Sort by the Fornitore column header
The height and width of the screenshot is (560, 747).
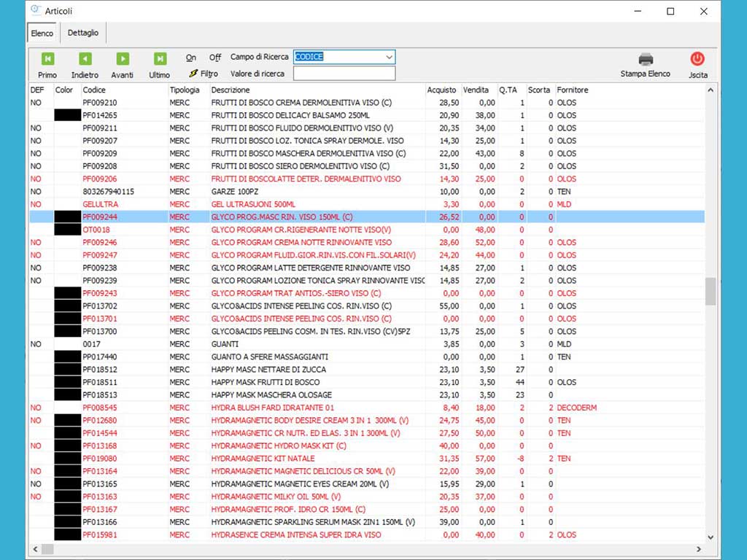(x=573, y=90)
